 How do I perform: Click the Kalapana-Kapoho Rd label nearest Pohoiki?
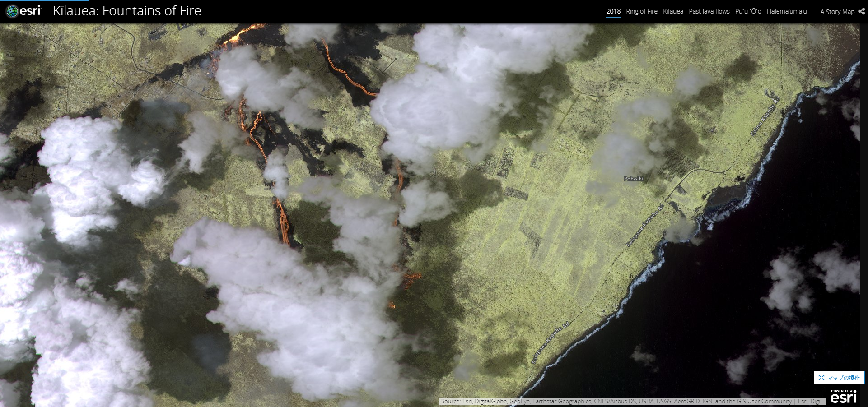click(644, 225)
